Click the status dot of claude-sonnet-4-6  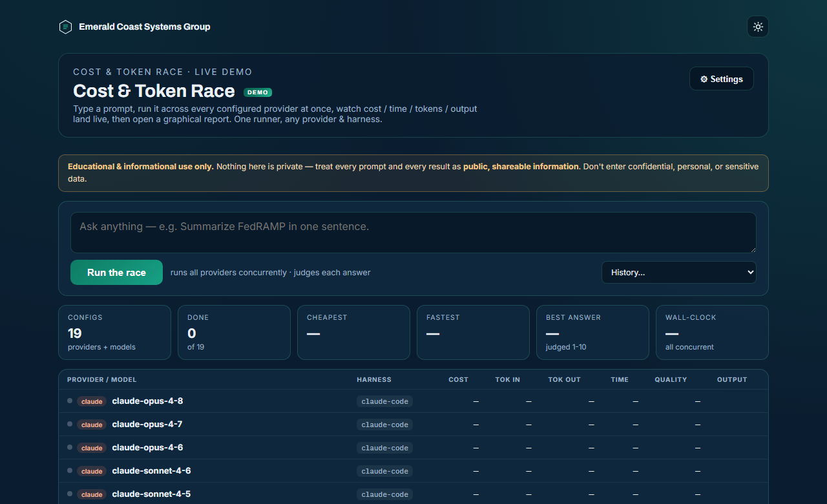pos(70,470)
